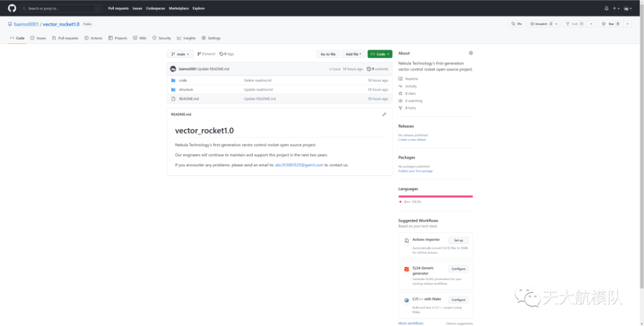This screenshot has width=644, height=326.
Task: Click the README edit pencil icon
Action: click(x=384, y=114)
